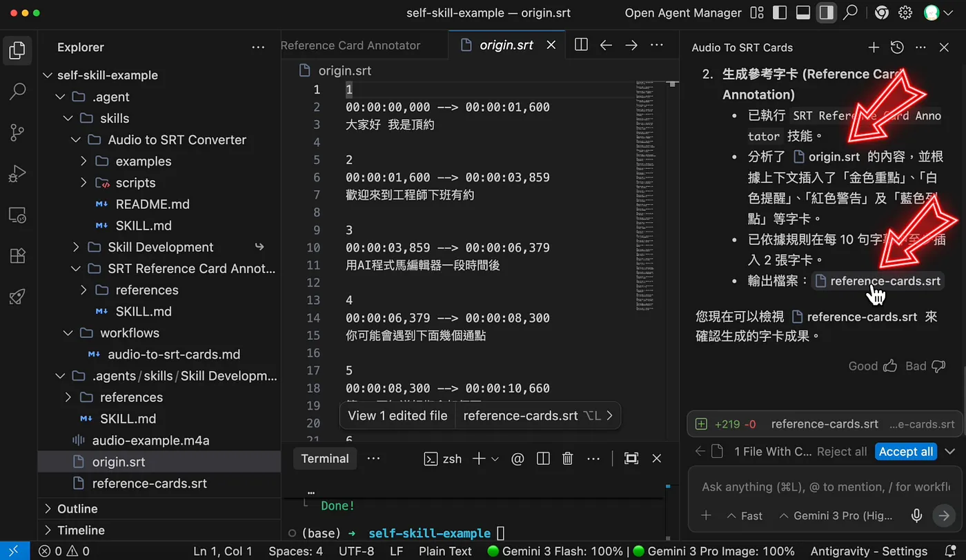Viewport: 966px width, 560px height.
Task: Click the microphone voice input icon
Action: pos(917,515)
